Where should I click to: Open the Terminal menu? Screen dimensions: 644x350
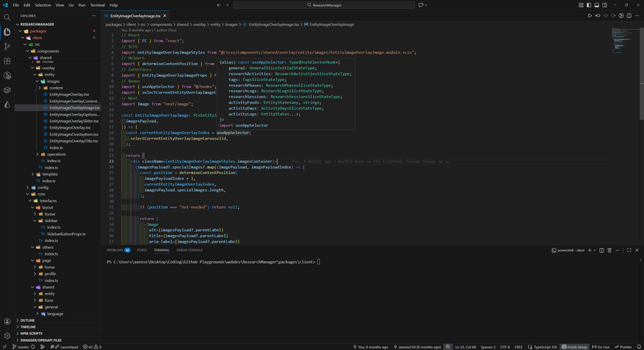[97, 5]
